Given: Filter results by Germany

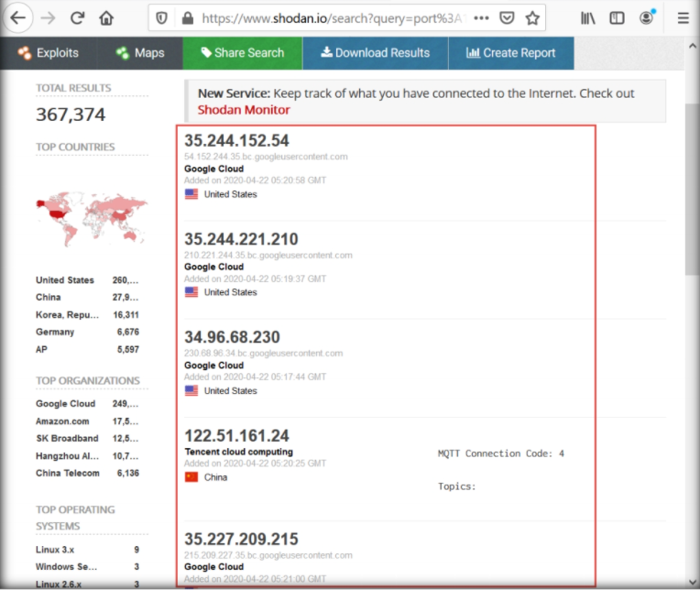Looking at the screenshot, I should (x=55, y=332).
